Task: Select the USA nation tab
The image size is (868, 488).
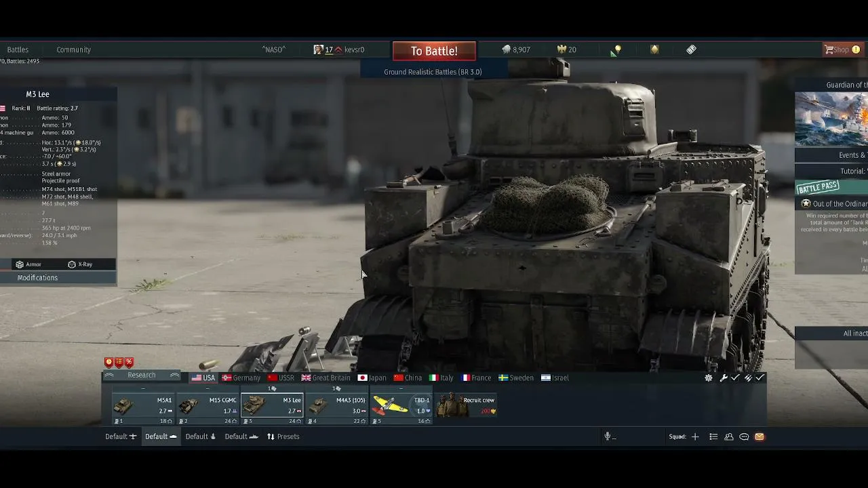Action: [x=203, y=378]
